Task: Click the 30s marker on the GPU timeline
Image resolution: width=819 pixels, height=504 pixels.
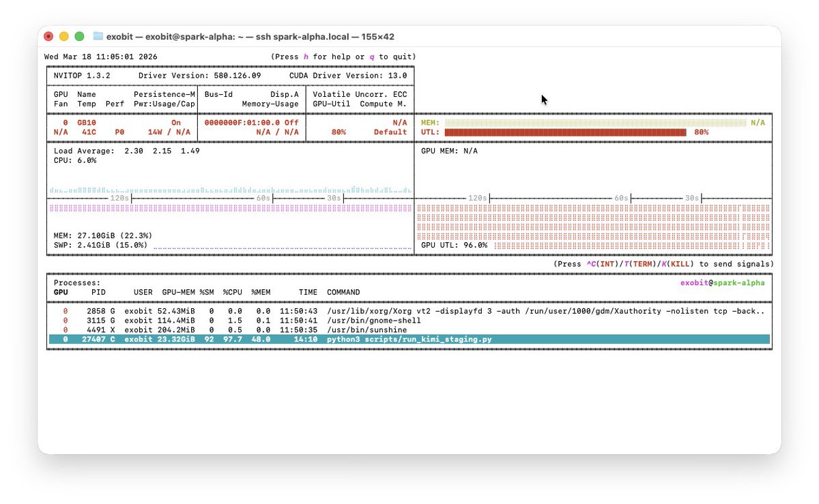Action: pyautogui.click(x=692, y=198)
